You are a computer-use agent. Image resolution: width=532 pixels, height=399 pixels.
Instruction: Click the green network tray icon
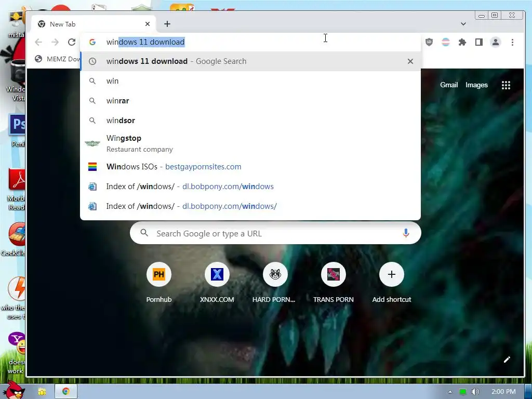462,392
